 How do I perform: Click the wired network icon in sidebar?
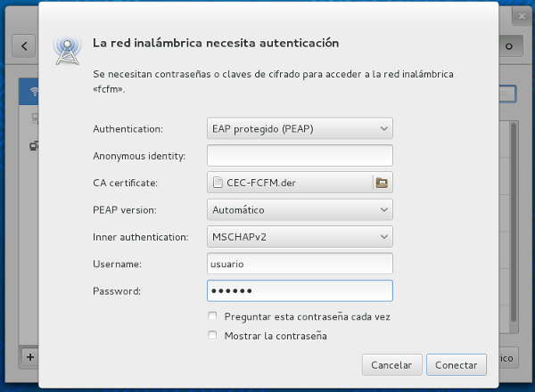pyautogui.click(x=33, y=145)
